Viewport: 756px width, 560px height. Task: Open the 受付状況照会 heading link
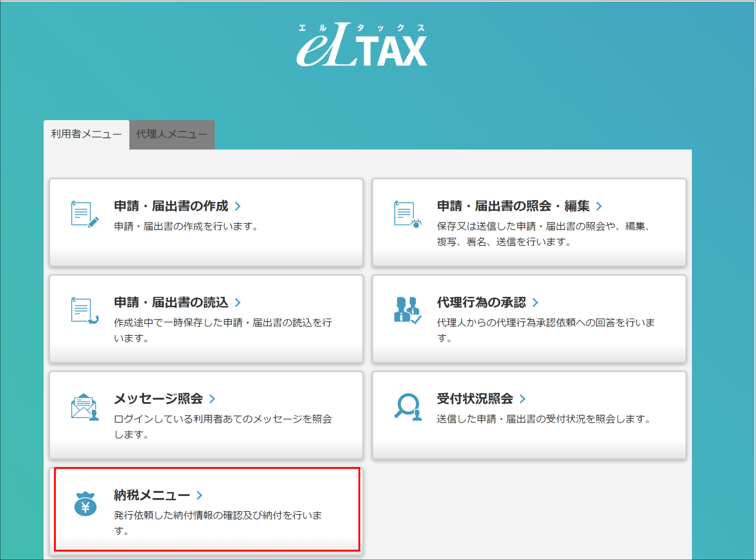[x=475, y=399]
